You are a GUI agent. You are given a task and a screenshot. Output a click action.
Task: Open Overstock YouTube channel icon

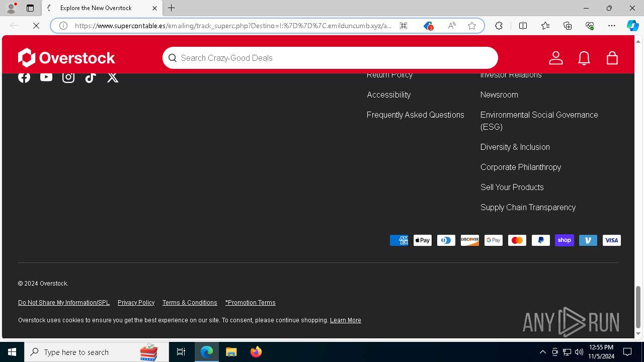pyautogui.click(x=46, y=77)
